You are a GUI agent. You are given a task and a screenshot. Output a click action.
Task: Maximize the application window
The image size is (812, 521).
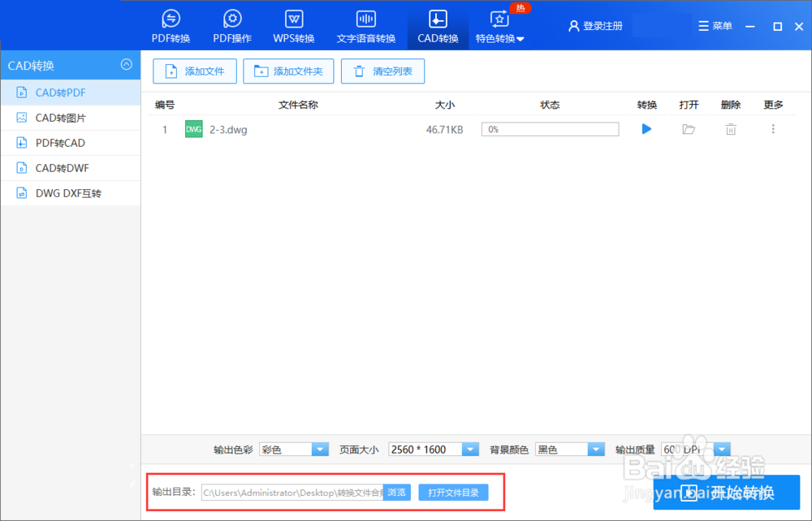click(x=777, y=27)
